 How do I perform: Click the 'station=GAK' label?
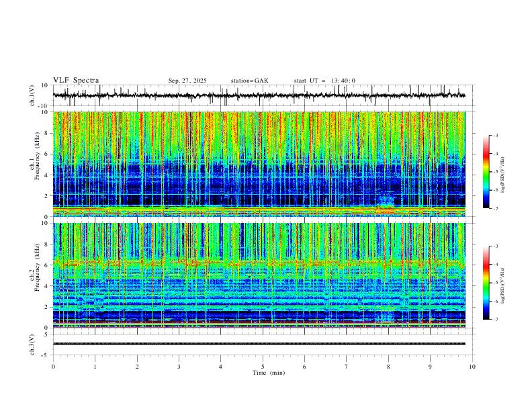pyautogui.click(x=249, y=81)
